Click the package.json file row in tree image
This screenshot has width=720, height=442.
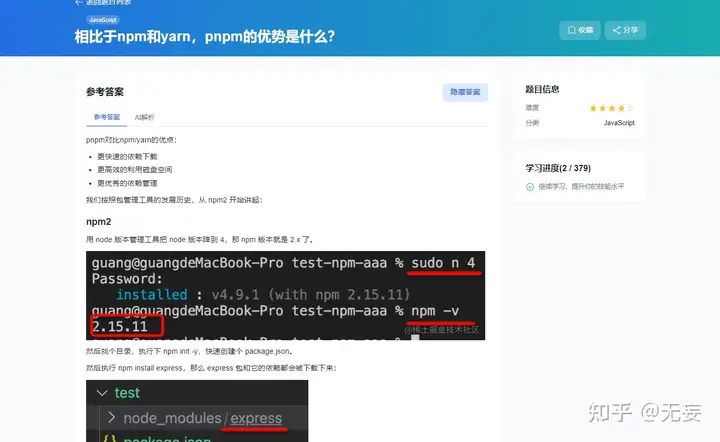point(197,436)
